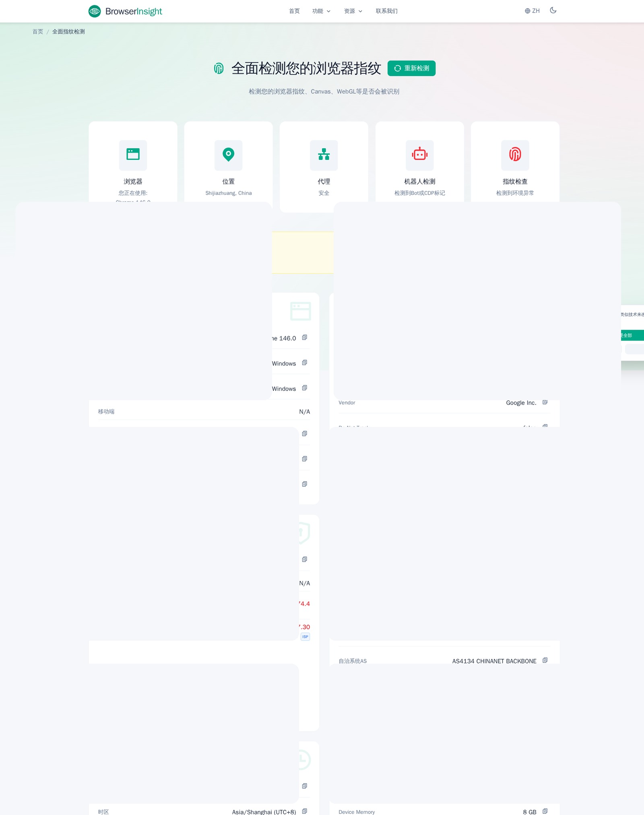The height and width of the screenshot is (815, 644).
Task: Toggle dark mode with the moon icon
Action: pyautogui.click(x=553, y=10)
